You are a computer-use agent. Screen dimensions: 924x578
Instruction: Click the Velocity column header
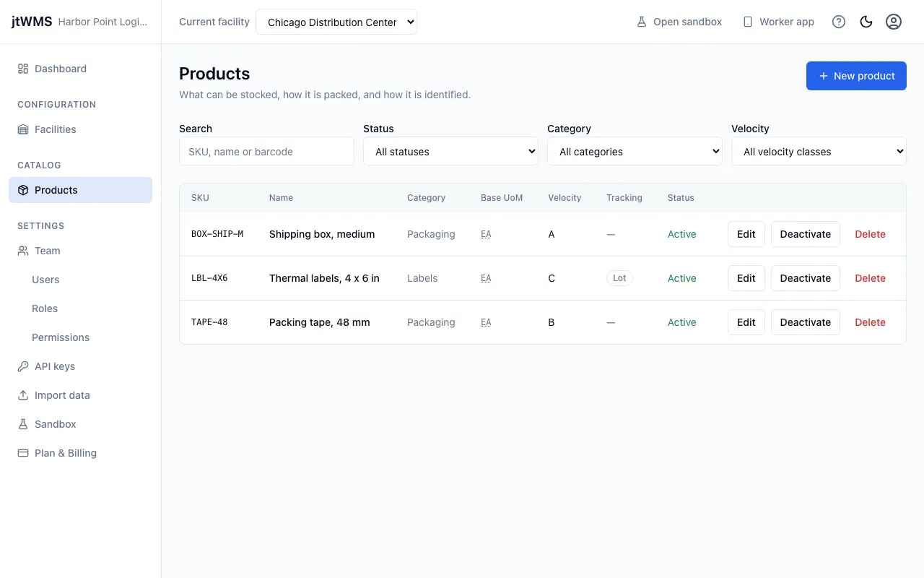click(565, 197)
